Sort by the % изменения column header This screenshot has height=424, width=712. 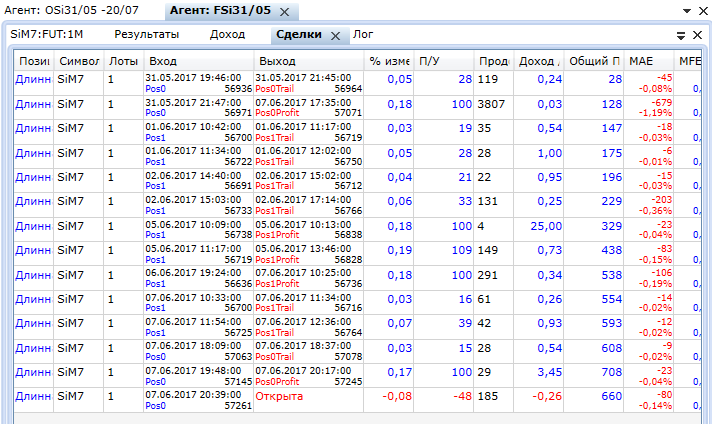(389, 61)
